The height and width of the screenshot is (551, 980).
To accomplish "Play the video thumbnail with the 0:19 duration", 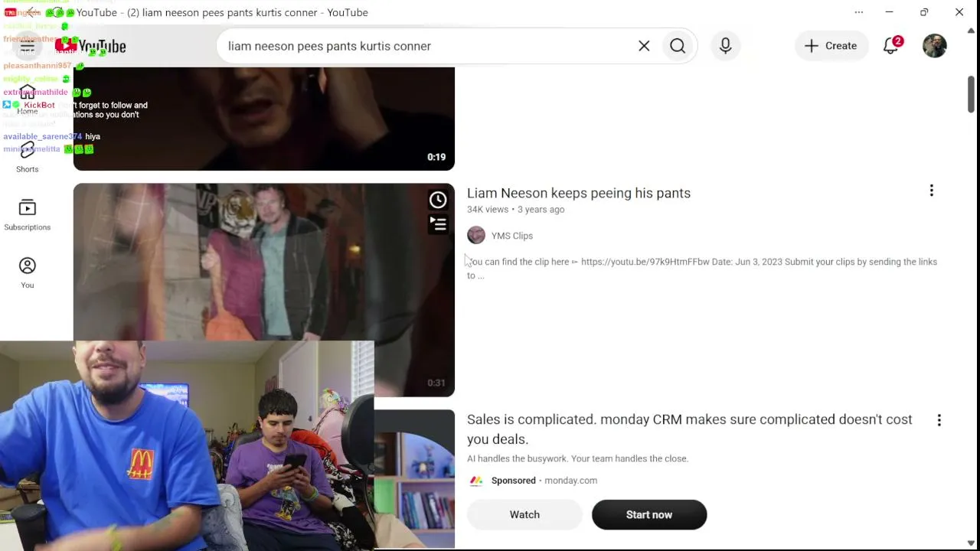I will (264, 119).
